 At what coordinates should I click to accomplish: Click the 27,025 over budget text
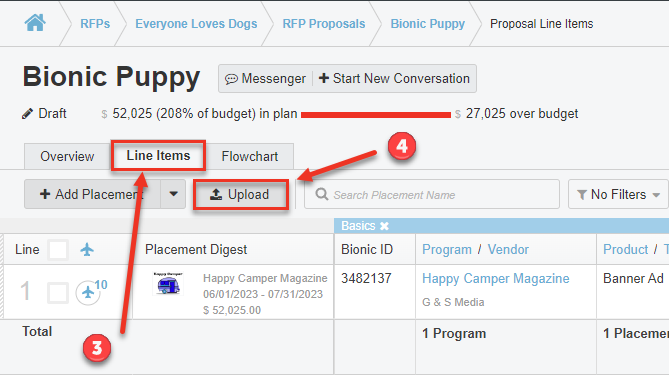click(522, 113)
